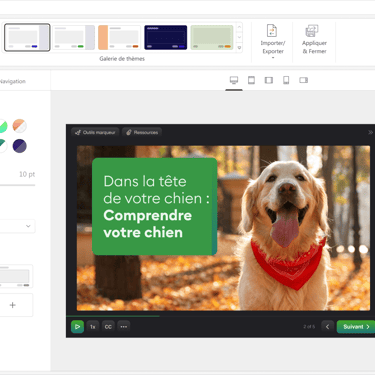This screenshot has width=375, height=375.
Task: Choose the orange and white color swatch
Action: click(19, 126)
